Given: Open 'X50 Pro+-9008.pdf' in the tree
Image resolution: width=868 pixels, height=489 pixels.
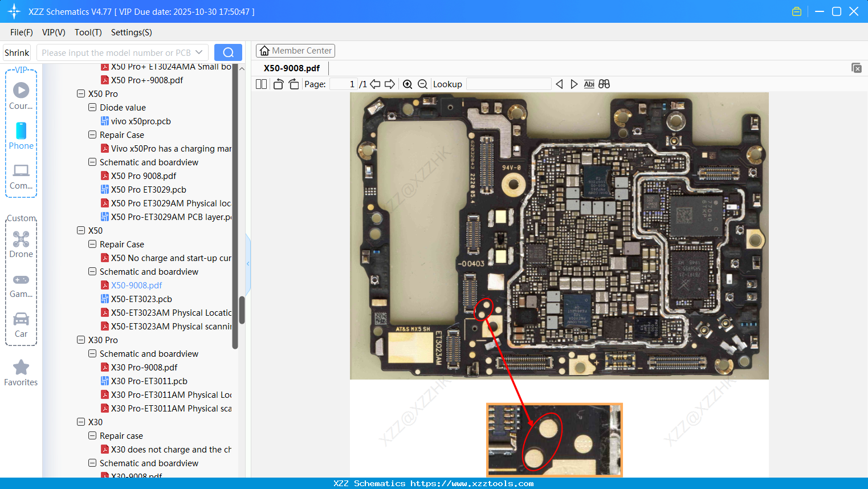Looking at the screenshot, I should click(x=147, y=80).
